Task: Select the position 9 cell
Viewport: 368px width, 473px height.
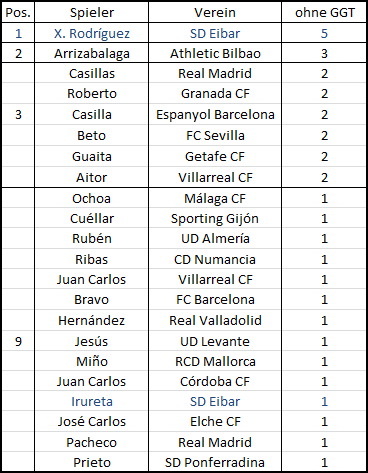Action: [x=18, y=341]
